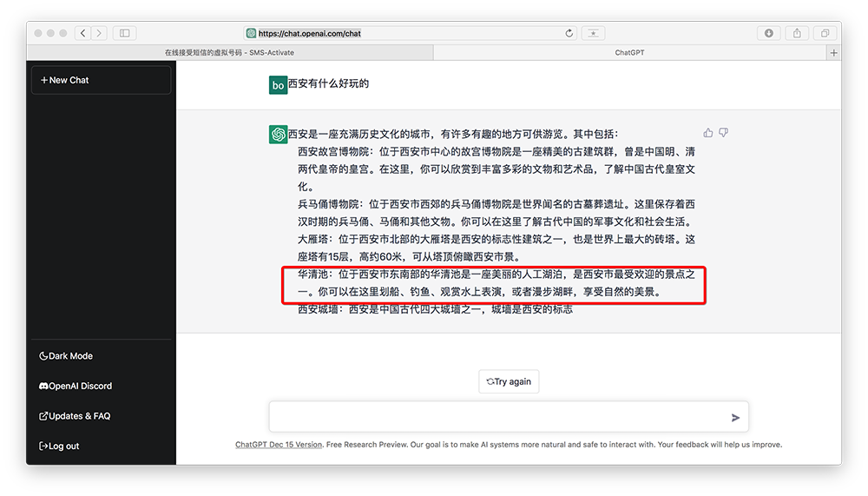Open Updates & FAQ link

tap(75, 416)
